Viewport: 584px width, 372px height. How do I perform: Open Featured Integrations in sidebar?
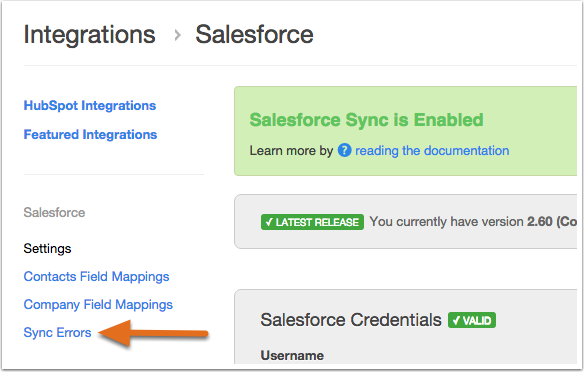click(90, 134)
